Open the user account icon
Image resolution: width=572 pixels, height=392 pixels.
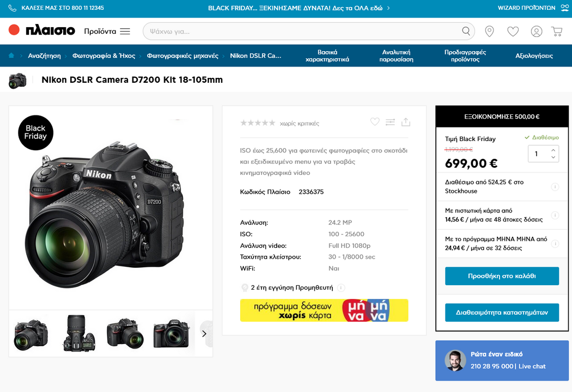click(x=536, y=32)
